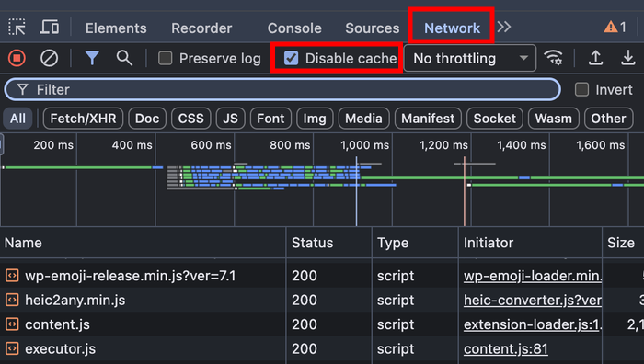Select the executor.js request row
Image resolution: width=644 pixels, height=364 pixels.
322,348
